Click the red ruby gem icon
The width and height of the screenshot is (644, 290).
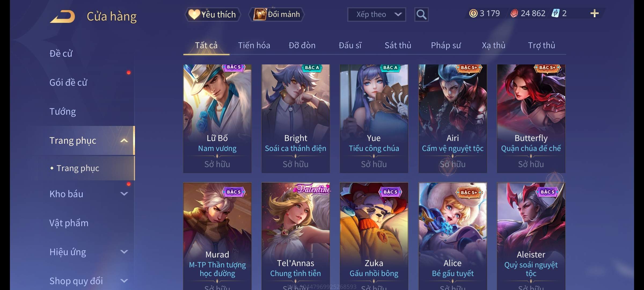pos(514,13)
